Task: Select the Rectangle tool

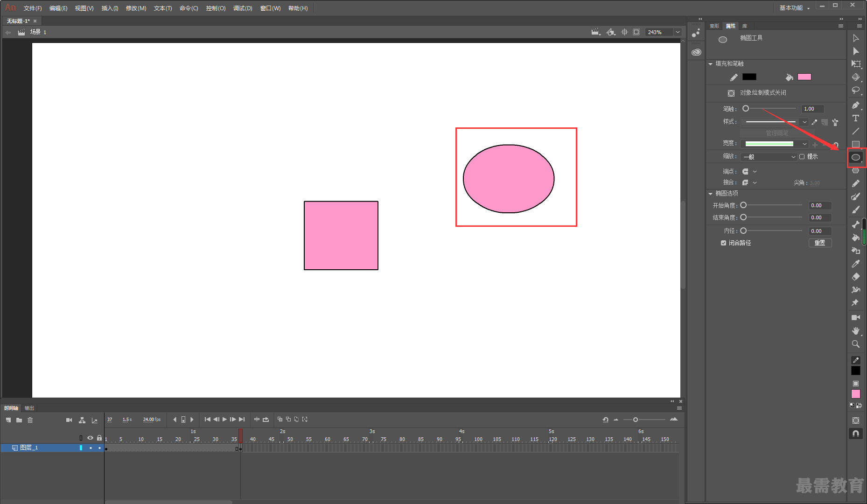Action: point(855,144)
